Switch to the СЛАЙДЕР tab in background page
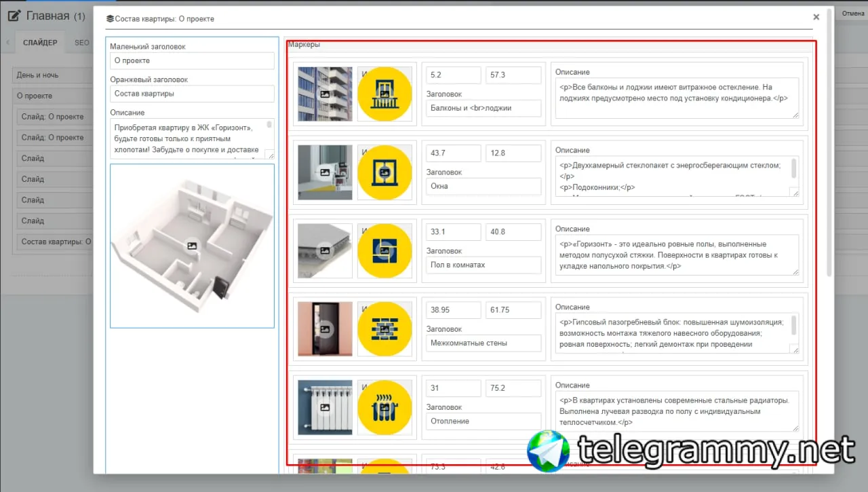The image size is (868, 492). [x=40, y=43]
